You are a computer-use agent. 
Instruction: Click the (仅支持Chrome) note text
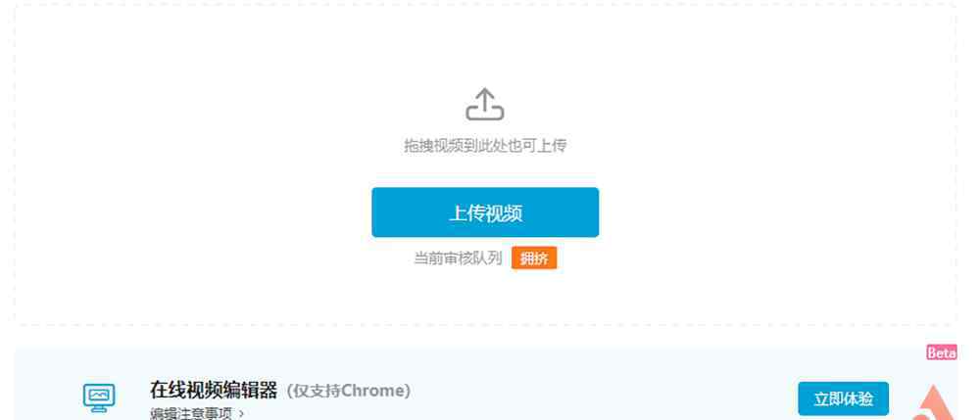point(349,392)
